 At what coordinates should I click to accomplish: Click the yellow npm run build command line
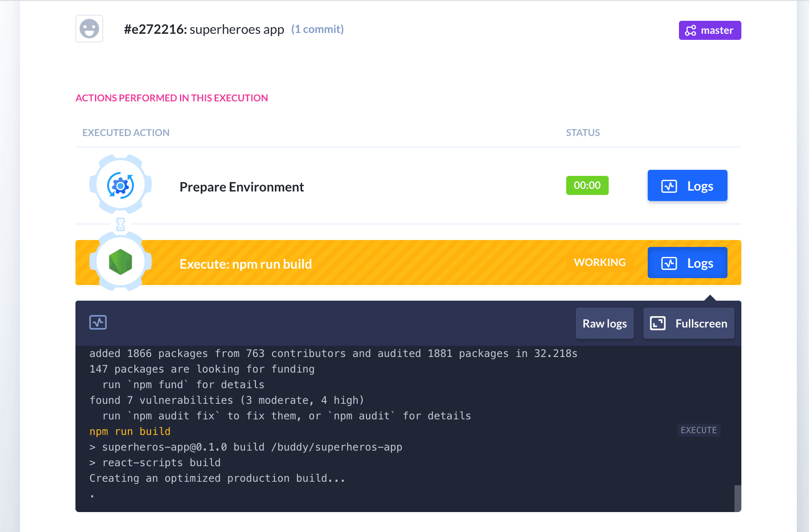130,431
